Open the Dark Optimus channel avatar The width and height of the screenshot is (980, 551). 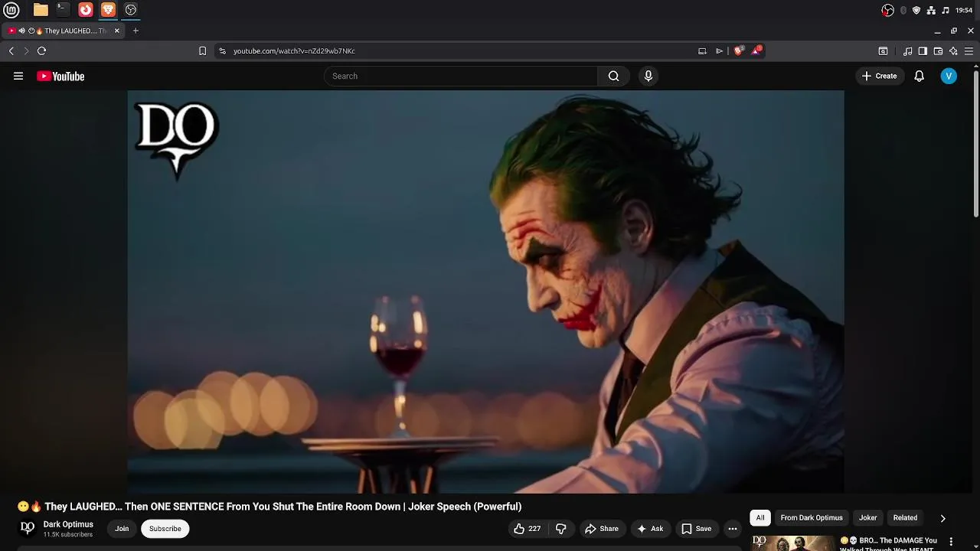(x=28, y=528)
